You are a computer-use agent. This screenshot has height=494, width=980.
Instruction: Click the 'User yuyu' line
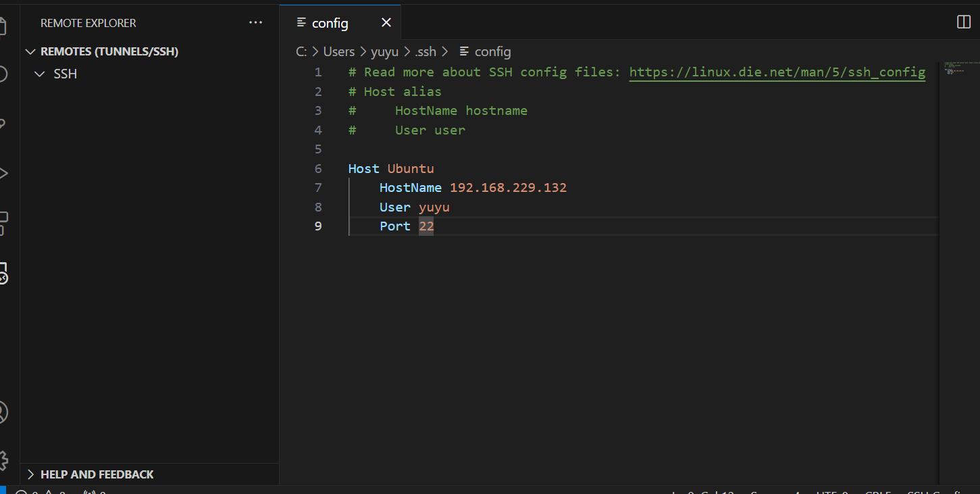point(415,207)
